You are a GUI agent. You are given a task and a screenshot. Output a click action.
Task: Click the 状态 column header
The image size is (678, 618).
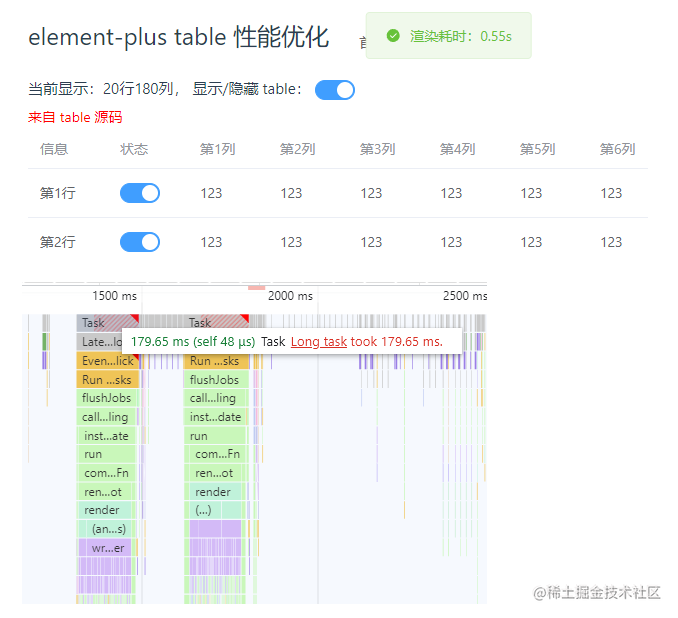[134, 149]
